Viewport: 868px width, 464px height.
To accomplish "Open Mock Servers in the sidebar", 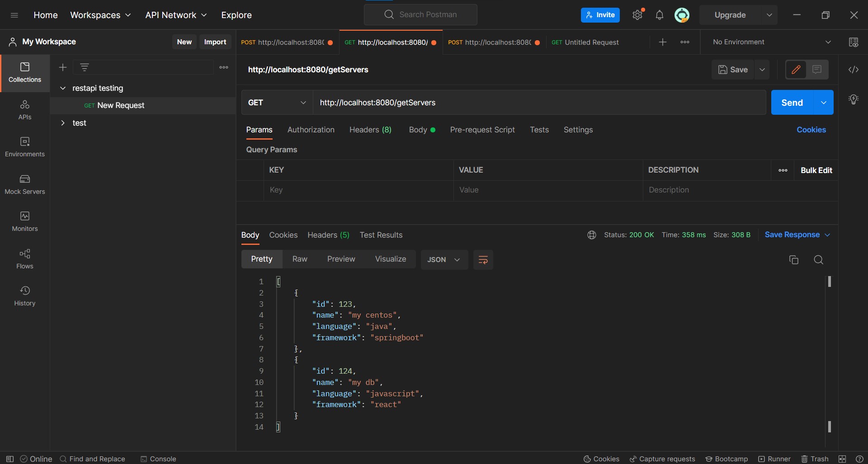I will [x=25, y=185].
